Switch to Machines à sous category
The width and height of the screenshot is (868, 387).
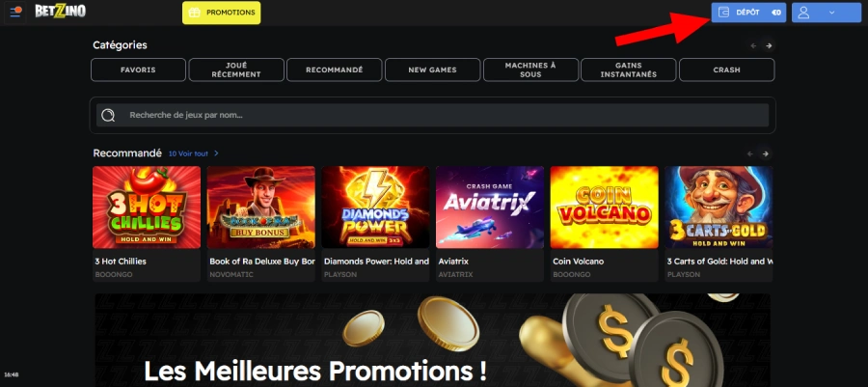[530, 69]
